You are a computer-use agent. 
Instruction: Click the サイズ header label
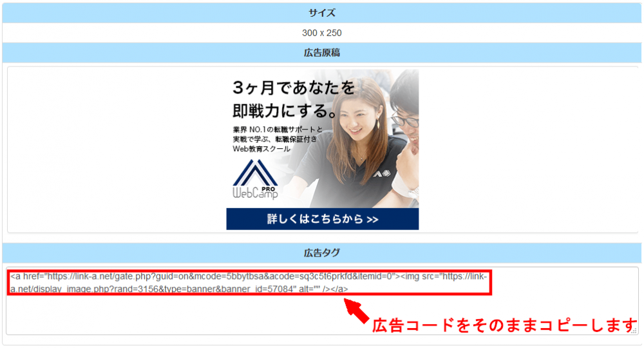[x=322, y=13]
